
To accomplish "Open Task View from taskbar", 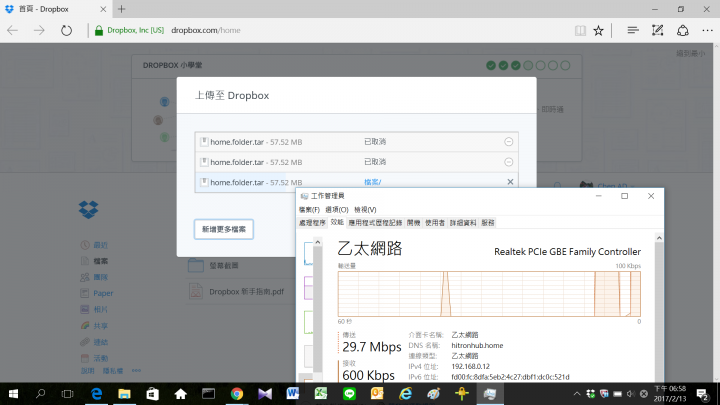I will click(68, 394).
